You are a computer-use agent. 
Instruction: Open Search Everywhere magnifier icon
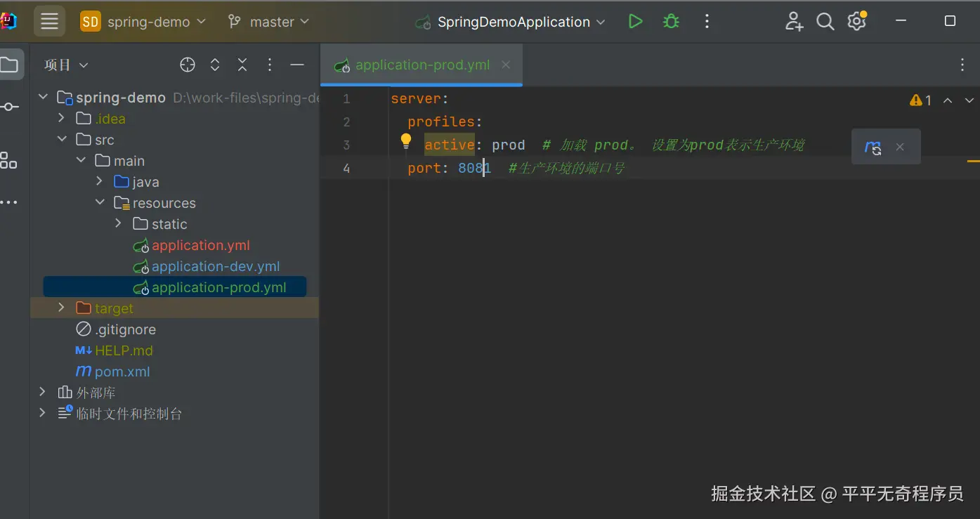tap(825, 21)
